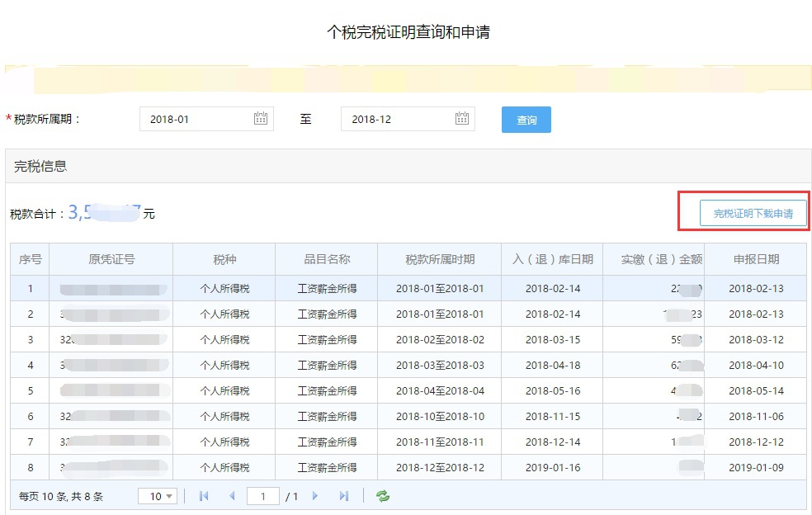Screen dimensions: 812x515
Task: Go to first page of results
Action: (x=204, y=496)
